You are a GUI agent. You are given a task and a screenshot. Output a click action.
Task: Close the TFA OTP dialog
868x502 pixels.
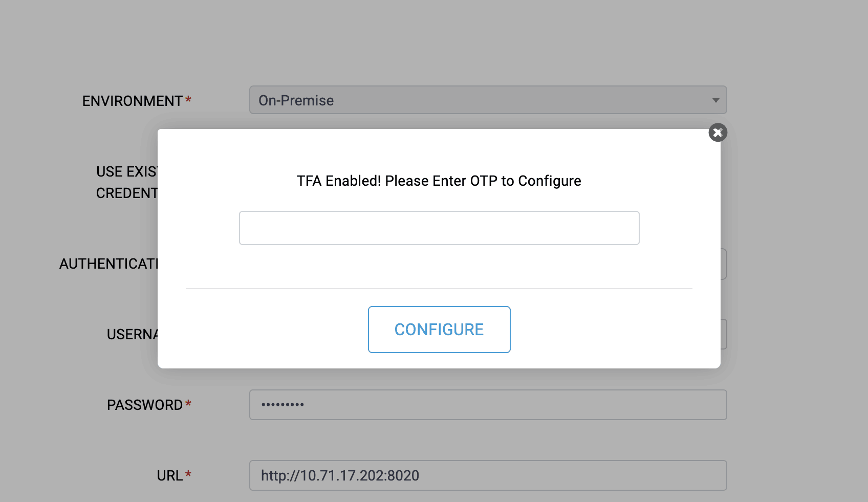coord(718,133)
